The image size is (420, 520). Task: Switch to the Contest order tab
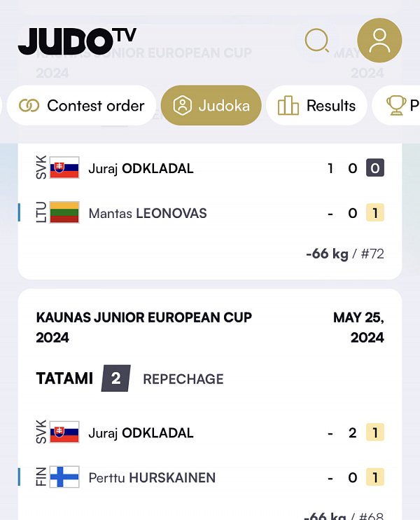tap(81, 105)
